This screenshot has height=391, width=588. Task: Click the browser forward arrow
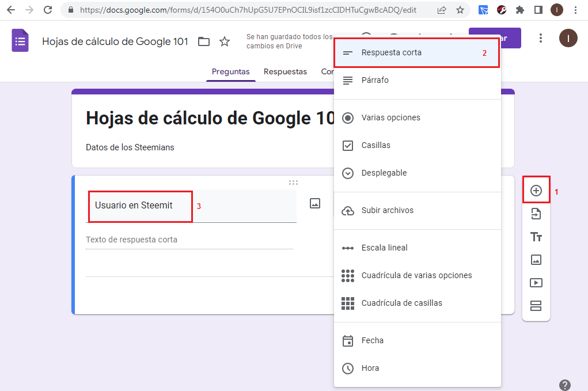tap(29, 10)
